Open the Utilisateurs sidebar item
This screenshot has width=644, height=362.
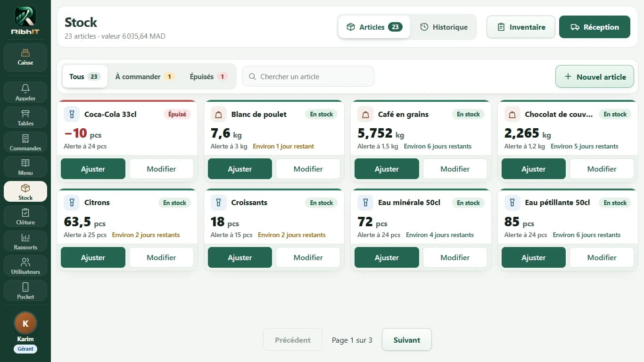[25, 265]
